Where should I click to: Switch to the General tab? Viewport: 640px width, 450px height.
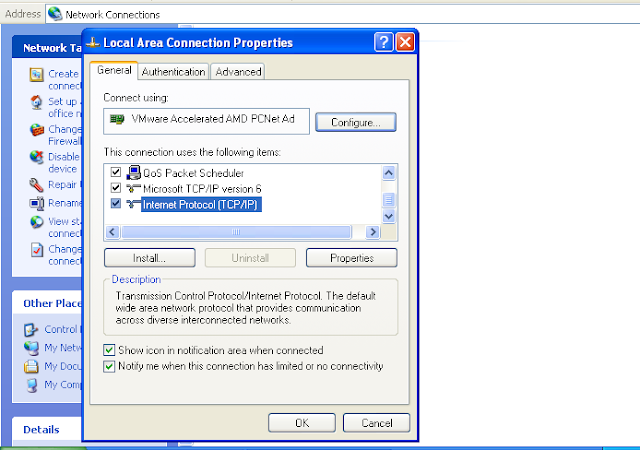(x=114, y=71)
